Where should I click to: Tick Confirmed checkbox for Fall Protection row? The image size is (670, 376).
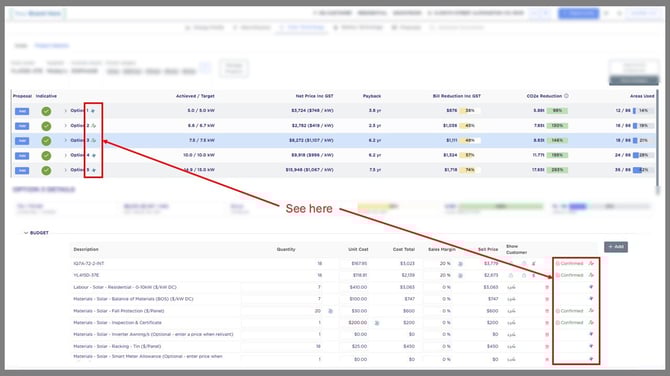point(558,311)
